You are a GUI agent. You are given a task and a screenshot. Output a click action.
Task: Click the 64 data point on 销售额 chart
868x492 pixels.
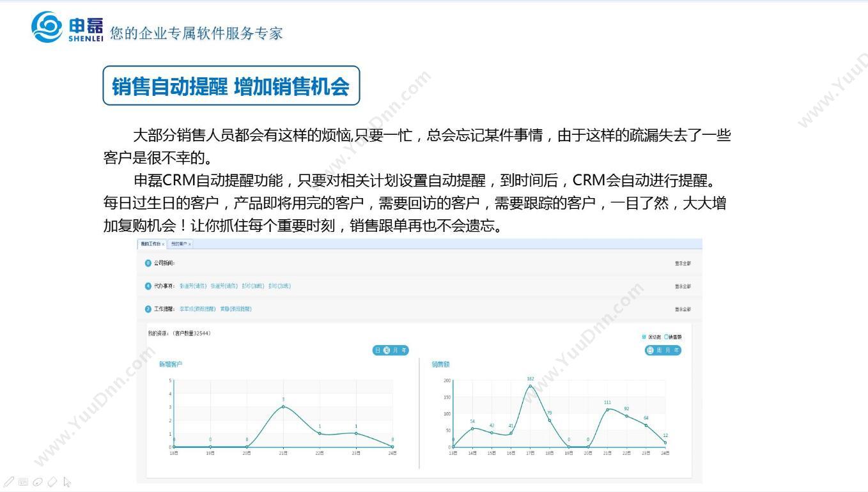646,426
